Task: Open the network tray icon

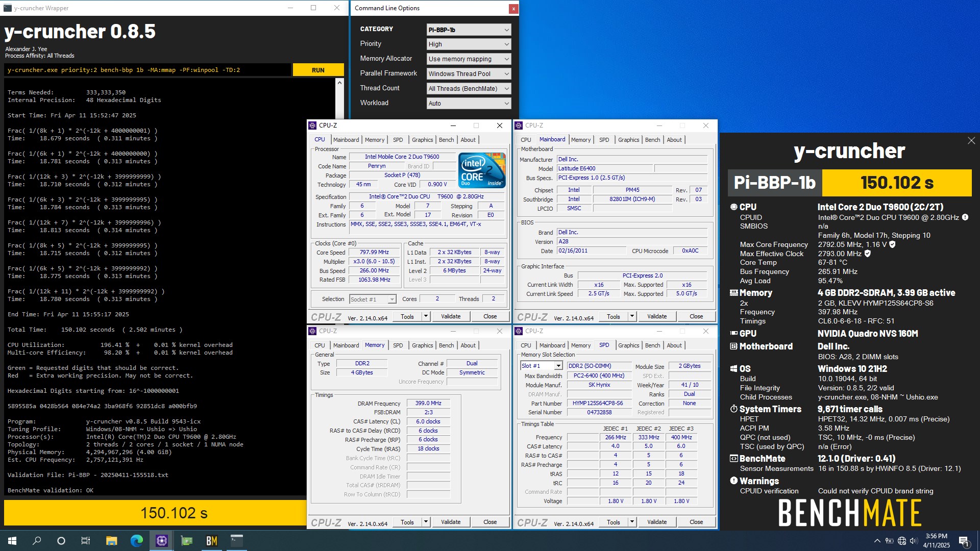Action: point(901,541)
